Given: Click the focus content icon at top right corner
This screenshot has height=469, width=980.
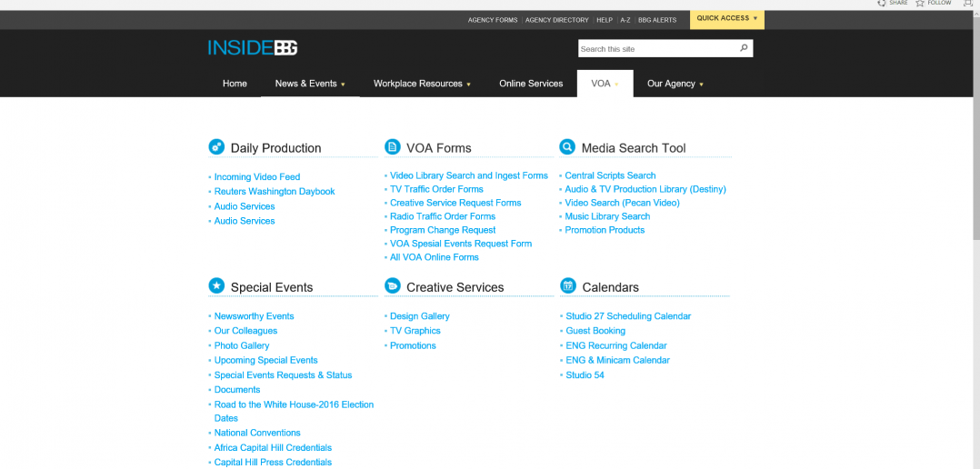Looking at the screenshot, I should [967, 3].
